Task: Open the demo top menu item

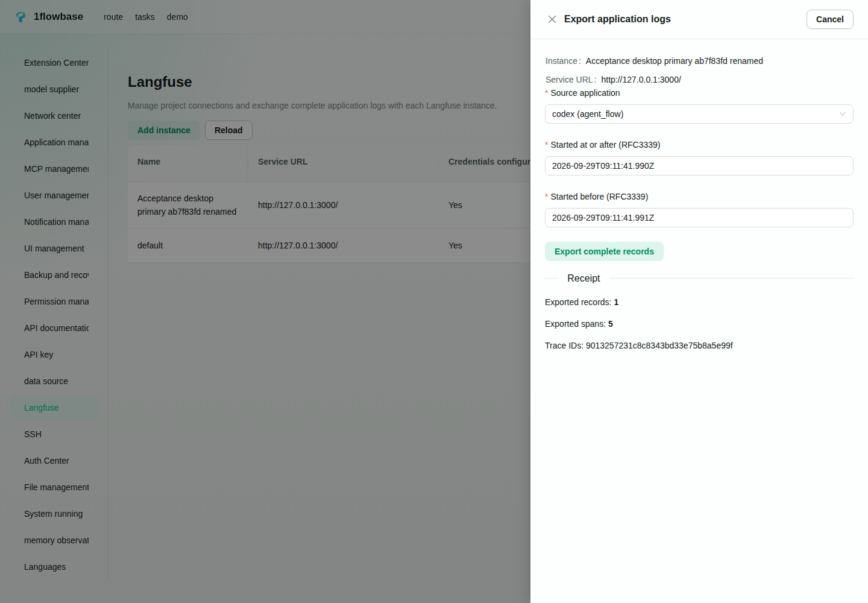Action: pos(177,17)
